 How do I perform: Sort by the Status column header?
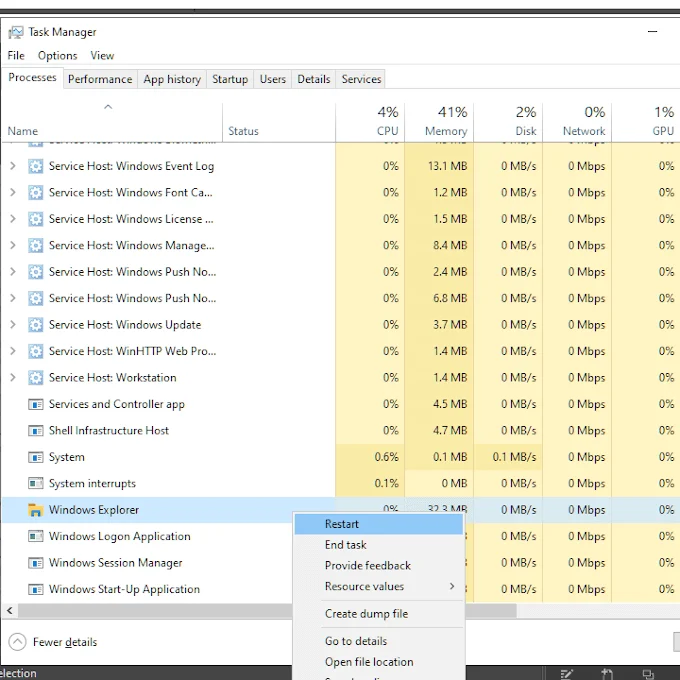pos(279,122)
